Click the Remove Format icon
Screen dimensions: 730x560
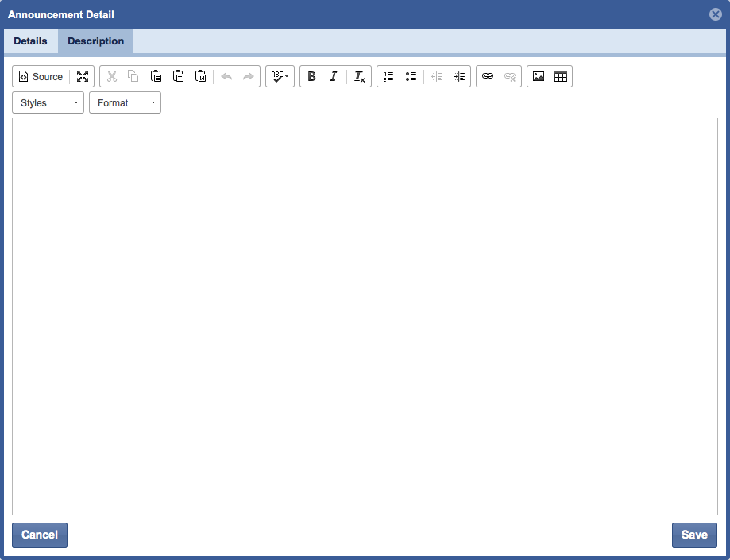click(360, 77)
